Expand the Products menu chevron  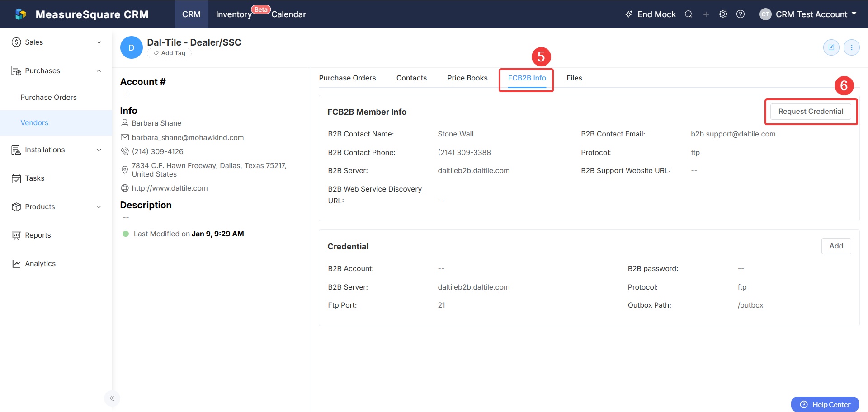coord(99,207)
